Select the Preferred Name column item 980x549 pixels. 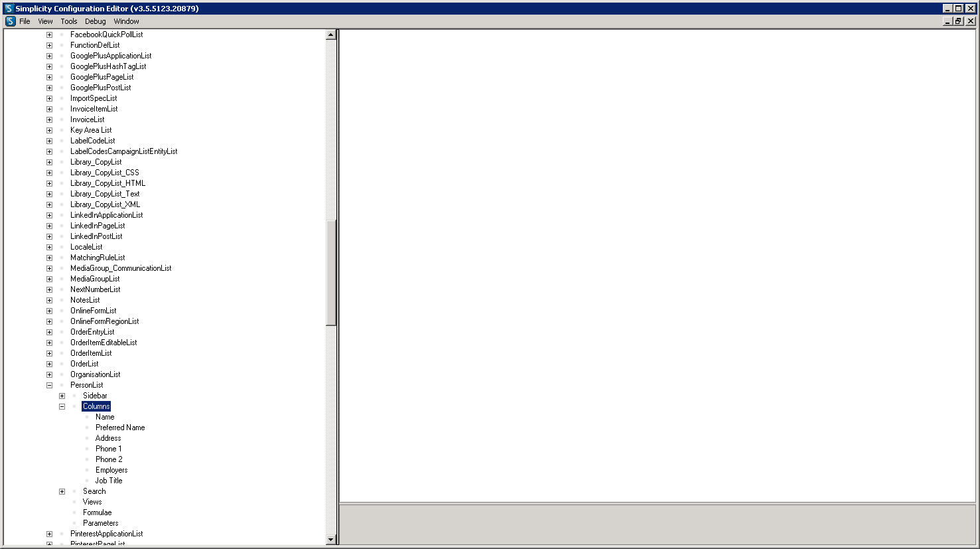pyautogui.click(x=120, y=428)
